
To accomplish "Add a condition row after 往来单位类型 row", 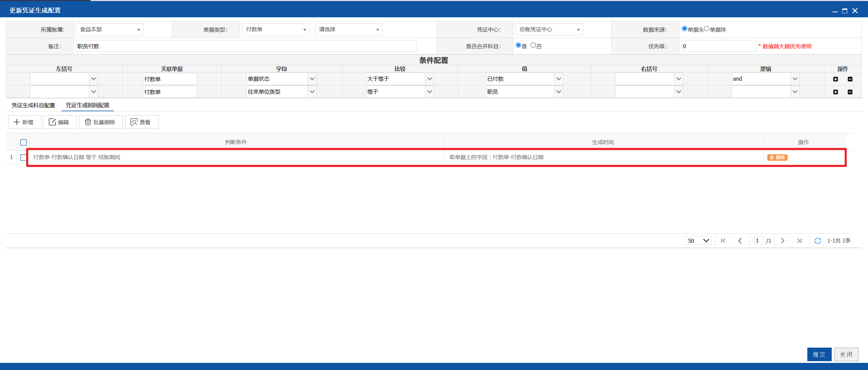I will (835, 92).
